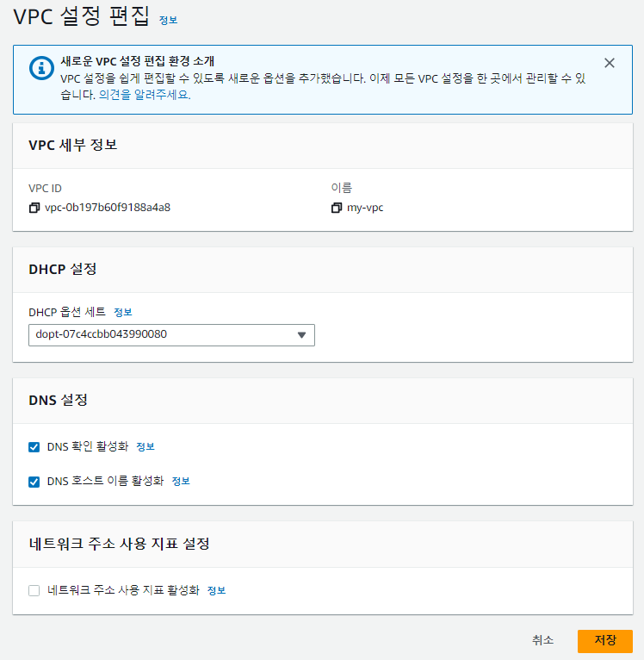Click the VPC 세부 정보 heading
The width and height of the screenshot is (644, 660).
pyautogui.click(x=73, y=146)
